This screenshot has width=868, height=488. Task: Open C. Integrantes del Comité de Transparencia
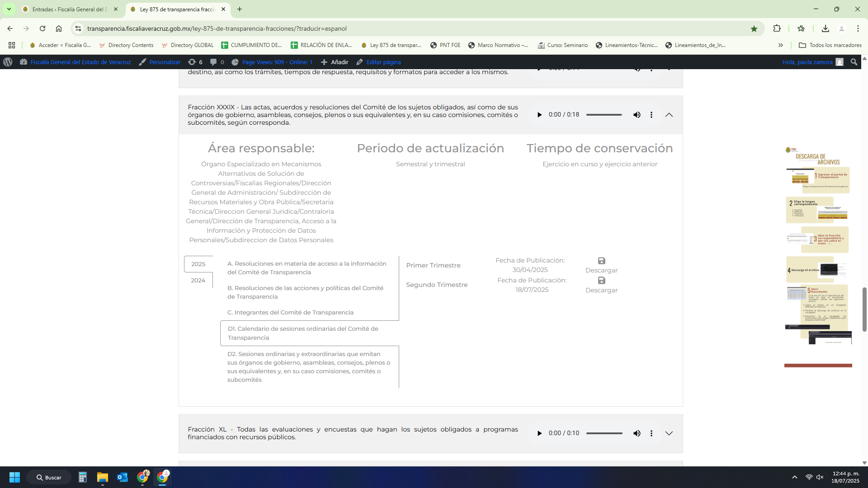(290, 313)
